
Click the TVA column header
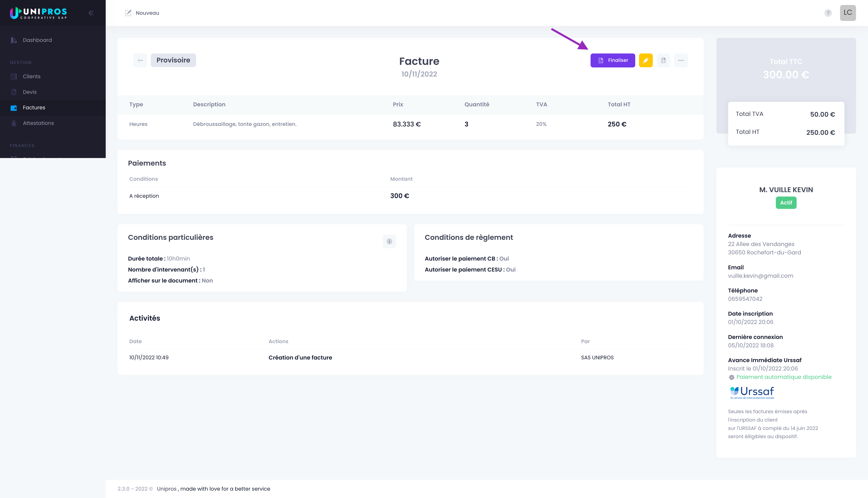[541, 104]
